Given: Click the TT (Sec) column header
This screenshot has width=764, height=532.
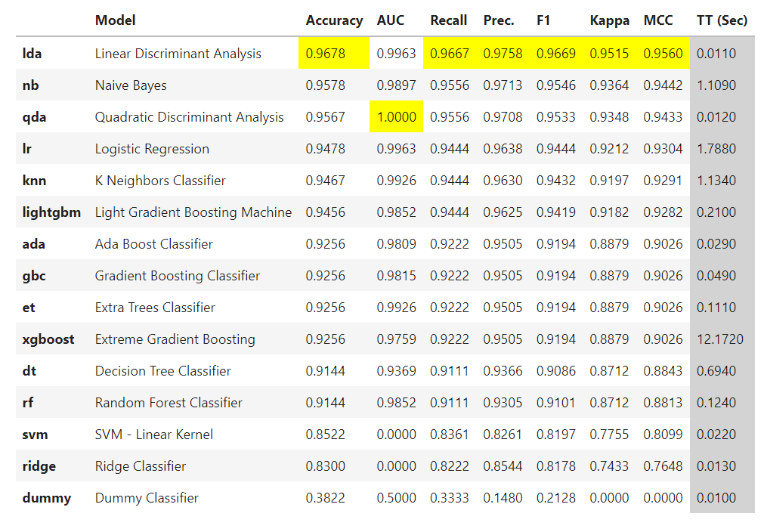Looking at the screenshot, I should [722, 20].
